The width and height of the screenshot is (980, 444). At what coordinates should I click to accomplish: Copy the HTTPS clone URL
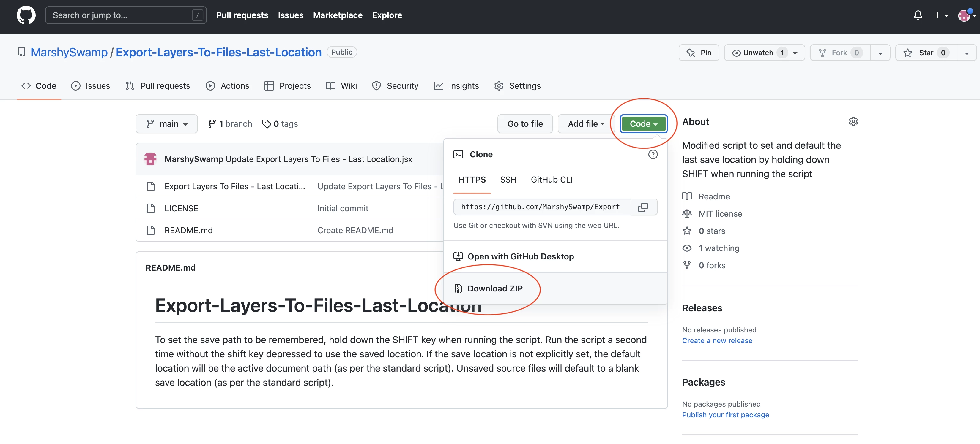click(x=643, y=207)
